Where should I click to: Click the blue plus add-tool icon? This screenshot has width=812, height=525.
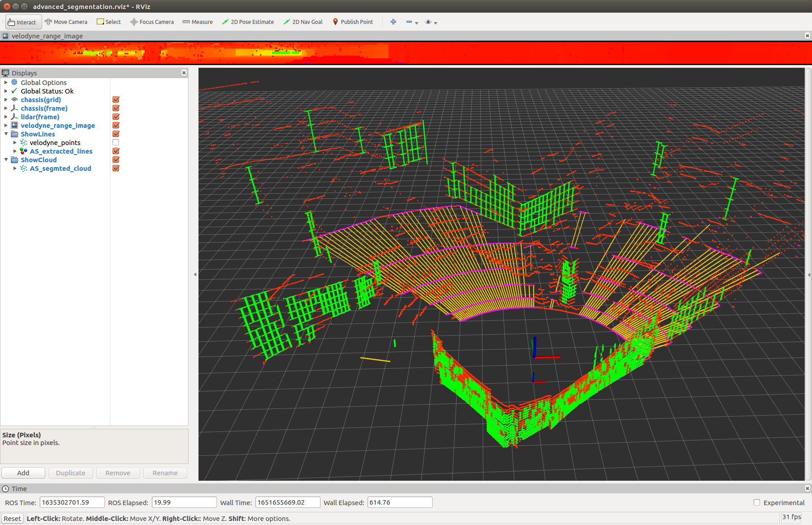tap(393, 22)
